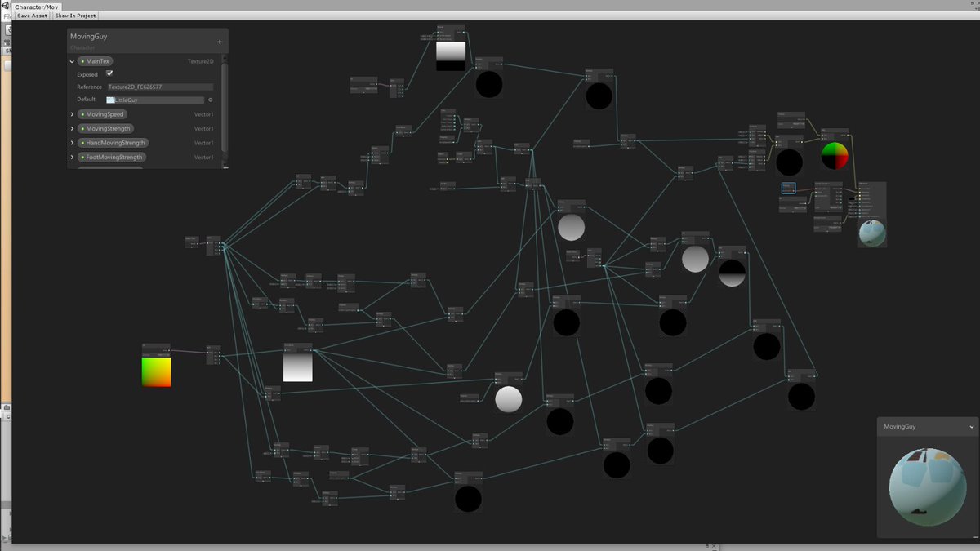Click the Show In Project button
The height and width of the screenshot is (551, 980).
[75, 16]
